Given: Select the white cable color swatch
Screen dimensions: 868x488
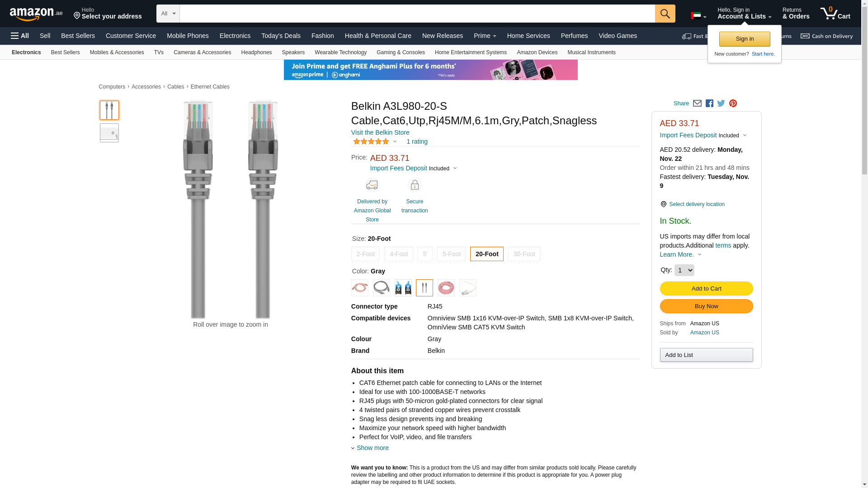Looking at the screenshot, I should [467, 288].
